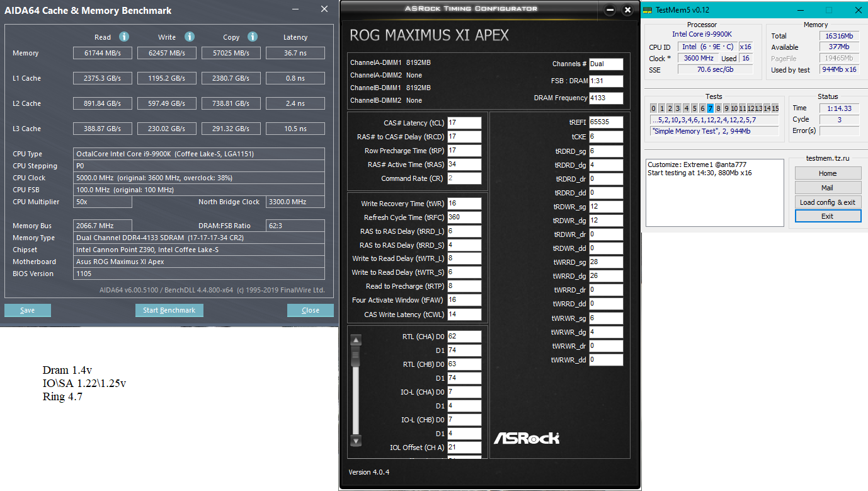Click the tREFI value field

click(x=606, y=122)
